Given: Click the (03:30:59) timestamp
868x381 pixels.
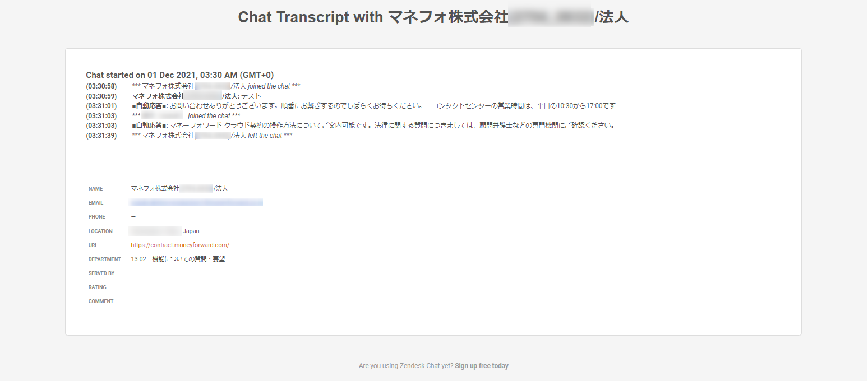Looking at the screenshot, I should coord(101,96).
